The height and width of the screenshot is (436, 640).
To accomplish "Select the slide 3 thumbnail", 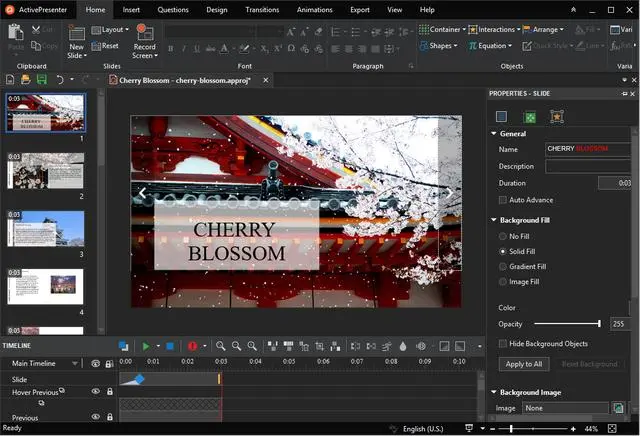I will [46, 229].
